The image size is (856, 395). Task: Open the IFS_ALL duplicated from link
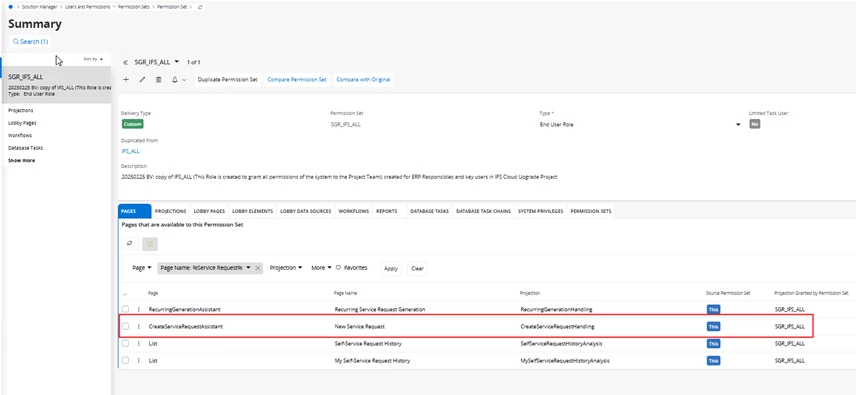coord(130,151)
